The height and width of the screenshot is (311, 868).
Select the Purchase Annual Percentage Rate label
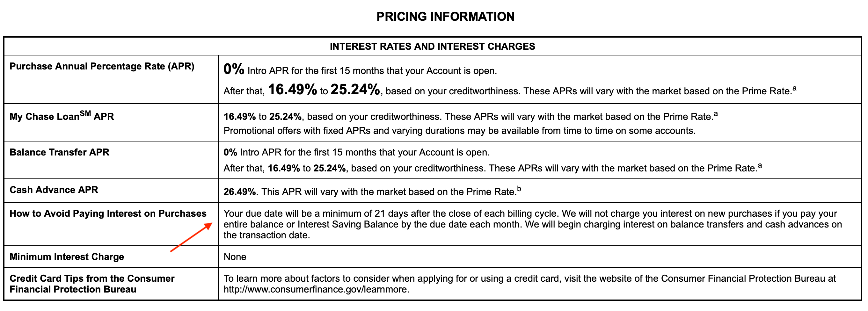tap(102, 66)
